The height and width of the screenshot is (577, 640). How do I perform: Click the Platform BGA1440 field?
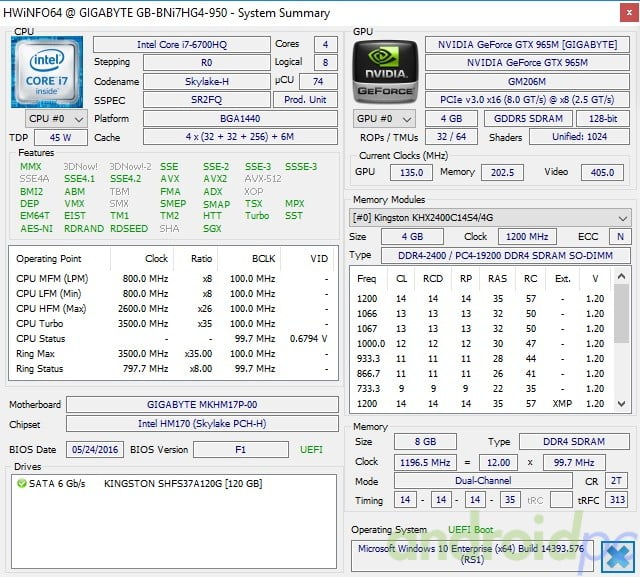pos(240,119)
